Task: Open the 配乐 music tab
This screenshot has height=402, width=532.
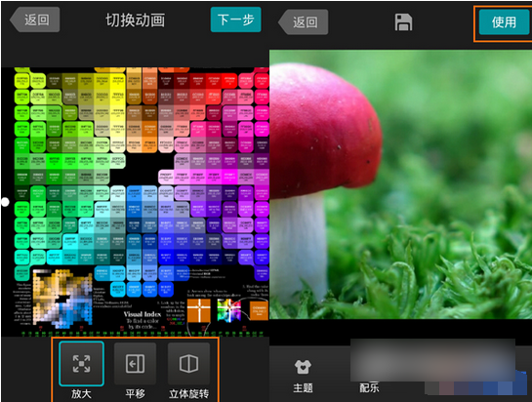Action: point(369,387)
